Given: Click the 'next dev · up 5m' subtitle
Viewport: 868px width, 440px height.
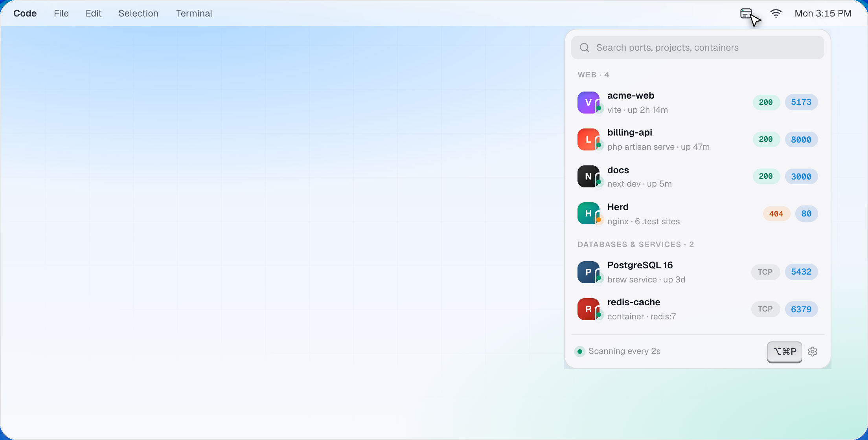Looking at the screenshot, I should 640,184.
